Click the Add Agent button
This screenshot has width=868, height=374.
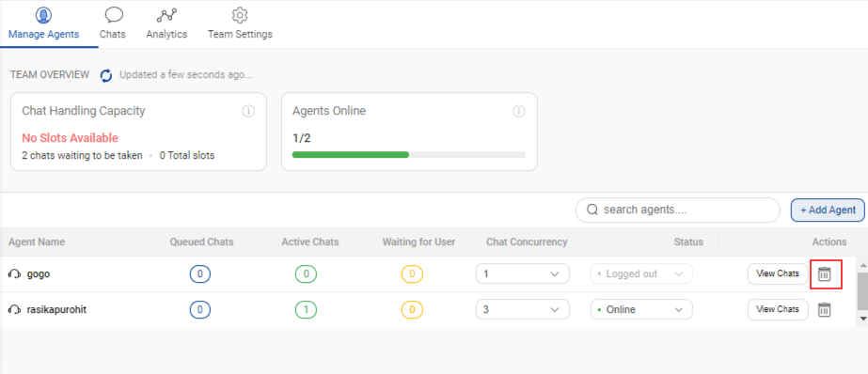coord(828,210)
